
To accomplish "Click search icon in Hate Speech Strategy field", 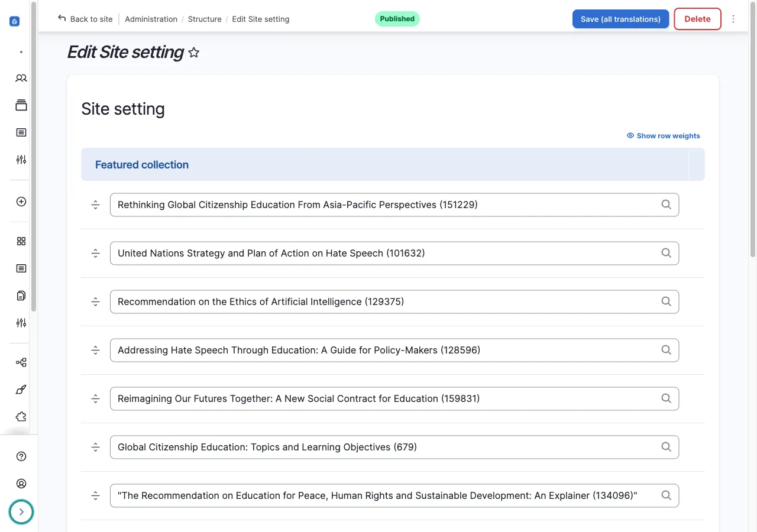I will coord(666,253).
